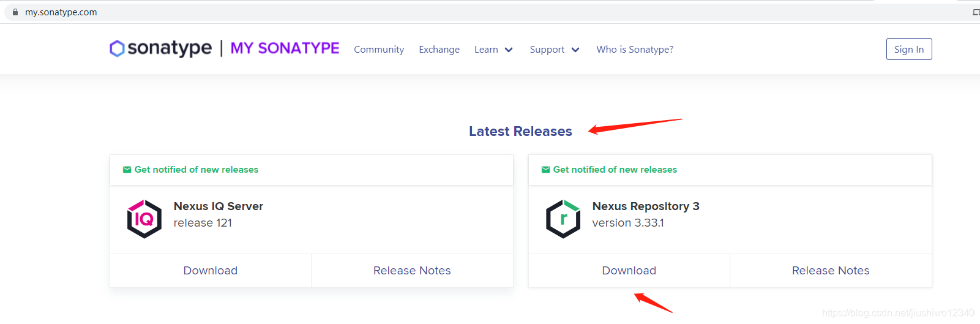Click the version 3.33.1 text
This screenshot has height=324, width=980.
tap(628, 223)
